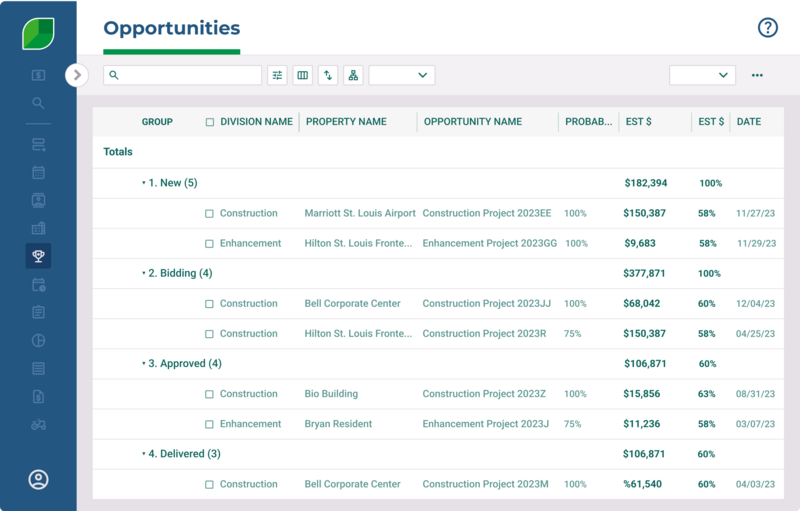Sort by the Opportunity Name column header
Image resolution: width=800 pixels, height=511 pixels.
(472, 122)
